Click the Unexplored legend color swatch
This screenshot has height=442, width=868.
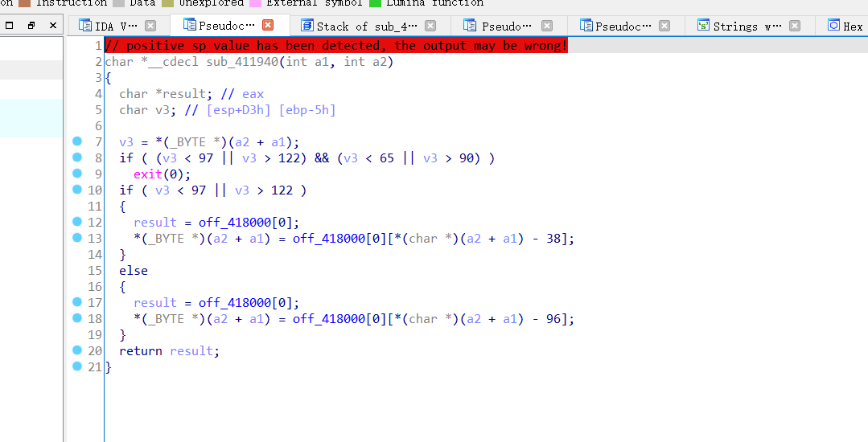167,2
